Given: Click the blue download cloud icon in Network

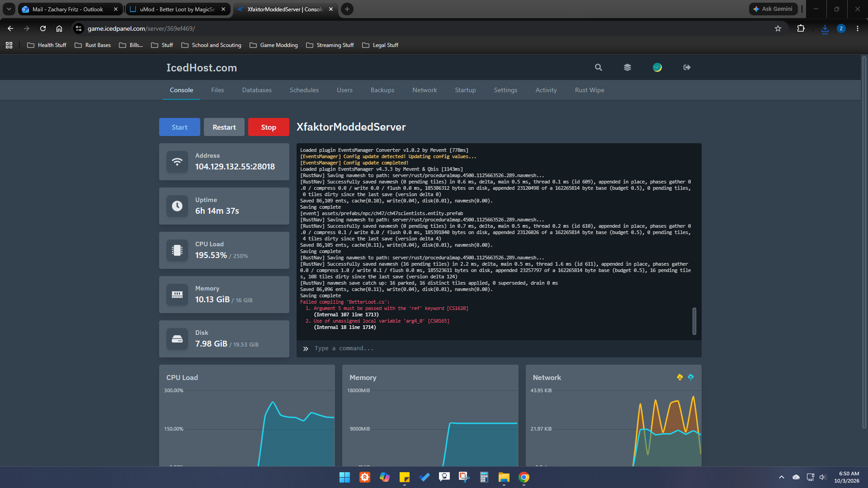Looking at the screenshot, I should (x=691, y=377).
